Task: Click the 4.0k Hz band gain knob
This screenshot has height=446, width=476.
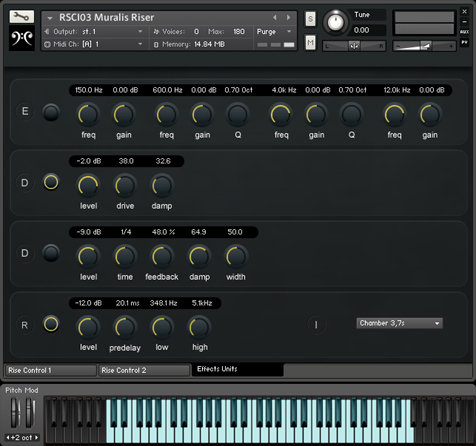Action: tap(316, 115)
